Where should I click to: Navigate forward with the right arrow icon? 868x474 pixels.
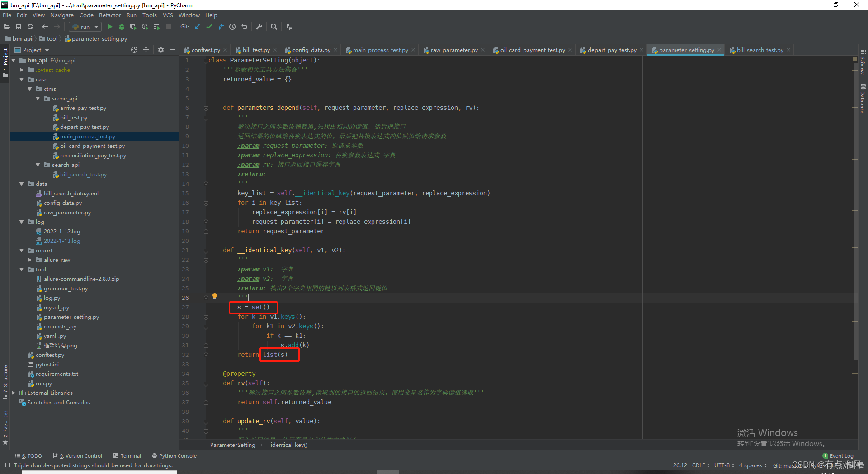point(57,27)
